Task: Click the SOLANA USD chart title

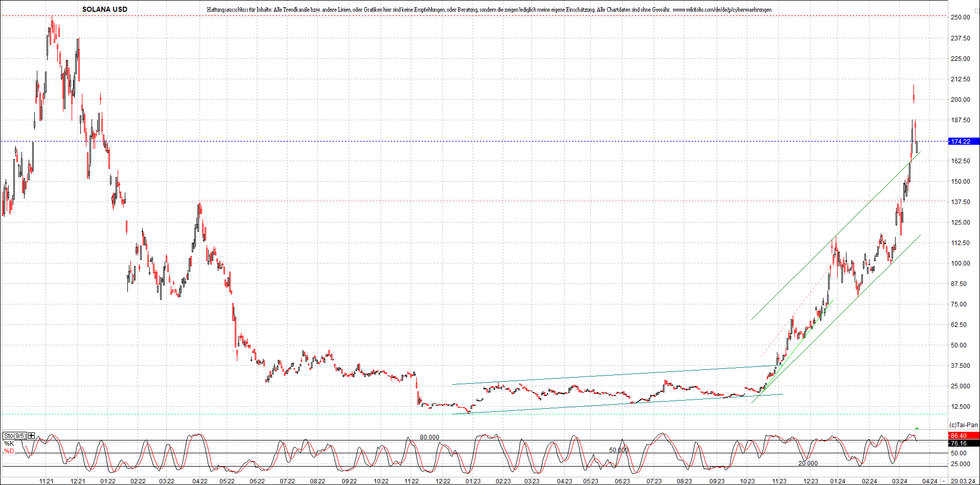Action: click(105, 9)
